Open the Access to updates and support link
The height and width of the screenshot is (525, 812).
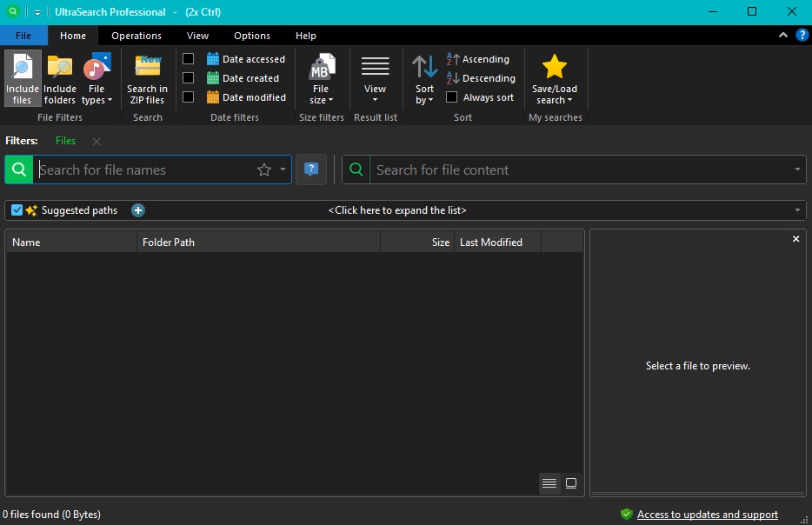(x=707, y=515)
